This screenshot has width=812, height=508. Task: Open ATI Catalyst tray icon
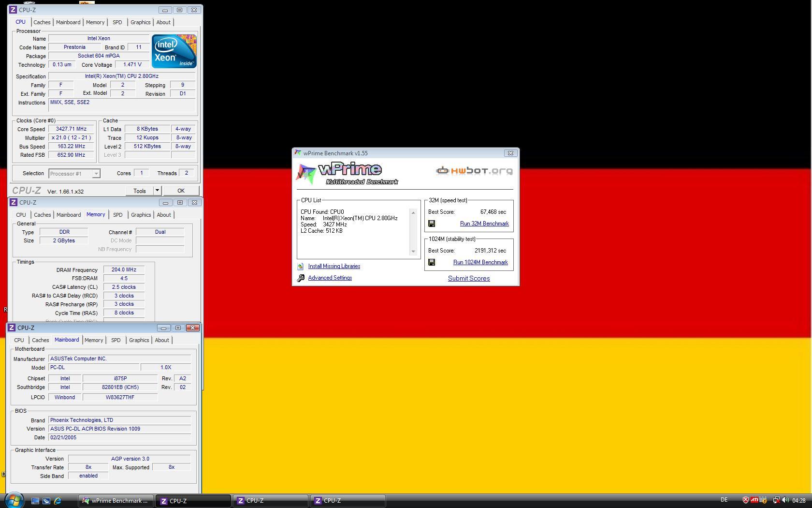(x=754, y=500)
